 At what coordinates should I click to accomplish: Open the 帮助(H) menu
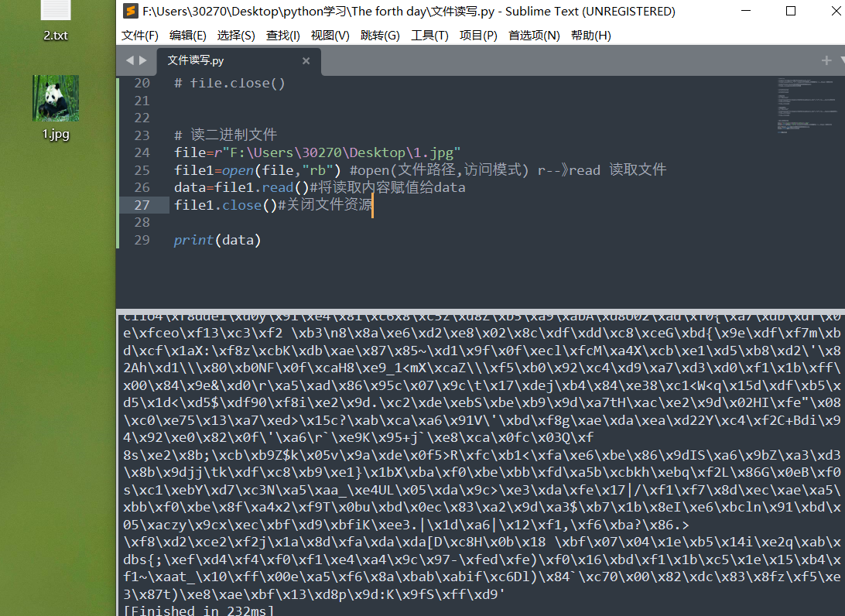(590, 36)
